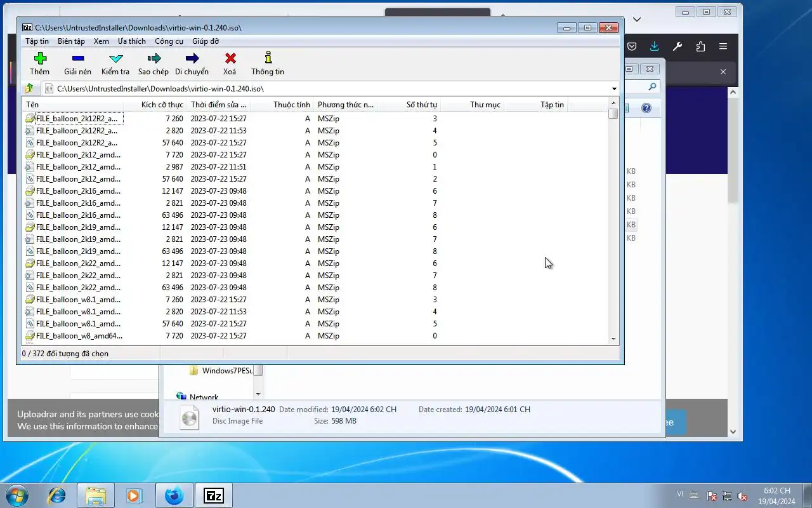The image size is (812, 508).
Task: Open Windows Explorer taskbar icon
Action: 95,495
